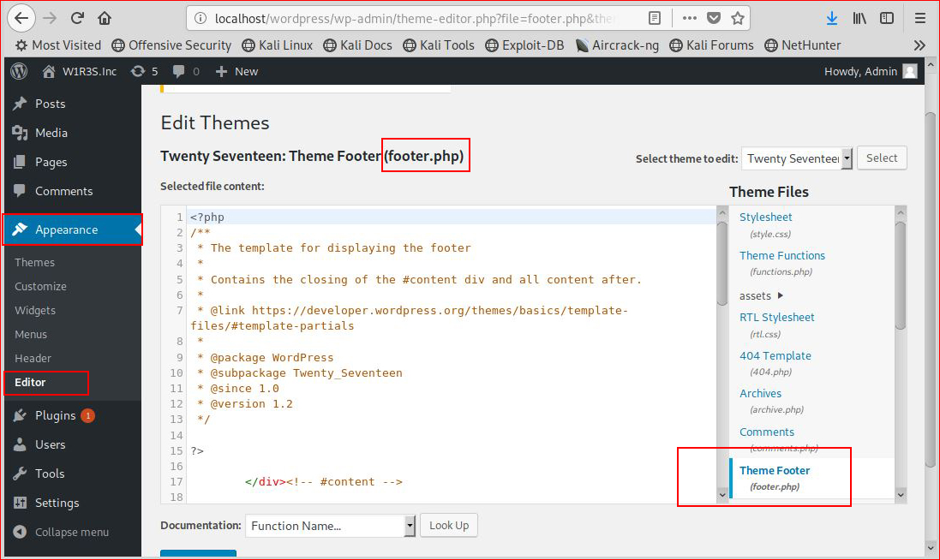Open the Kali Forums bookmark

[711, 45]
